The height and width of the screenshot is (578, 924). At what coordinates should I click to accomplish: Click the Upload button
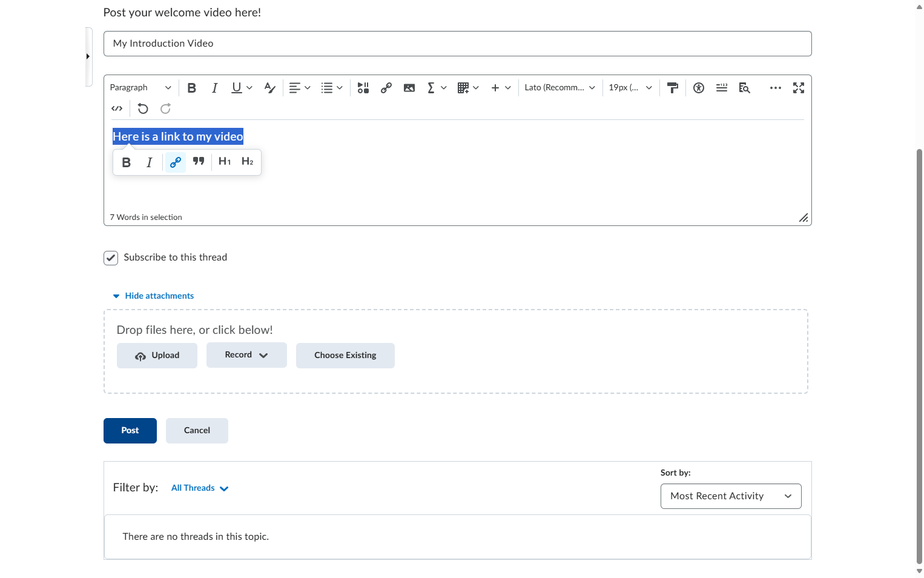[157, 356]
